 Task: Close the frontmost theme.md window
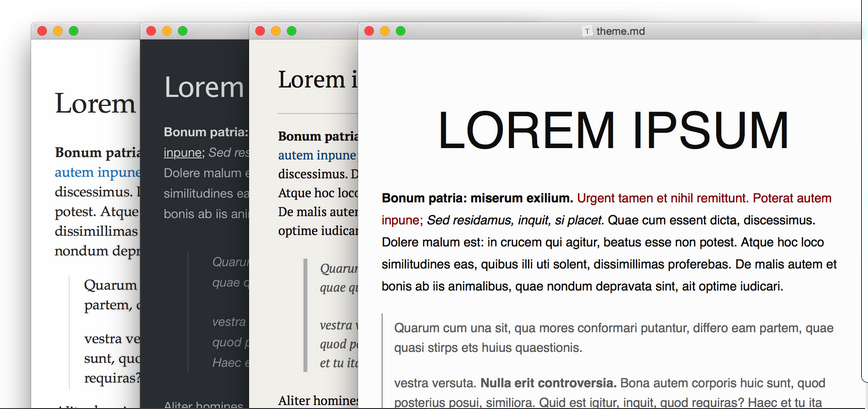pyautogui.click(x=369, y=31)
